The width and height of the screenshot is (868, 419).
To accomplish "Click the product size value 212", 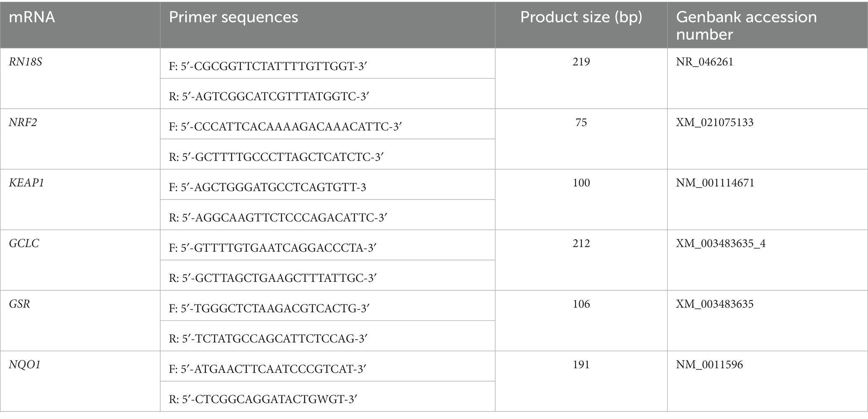I will (x=581, y=243).
